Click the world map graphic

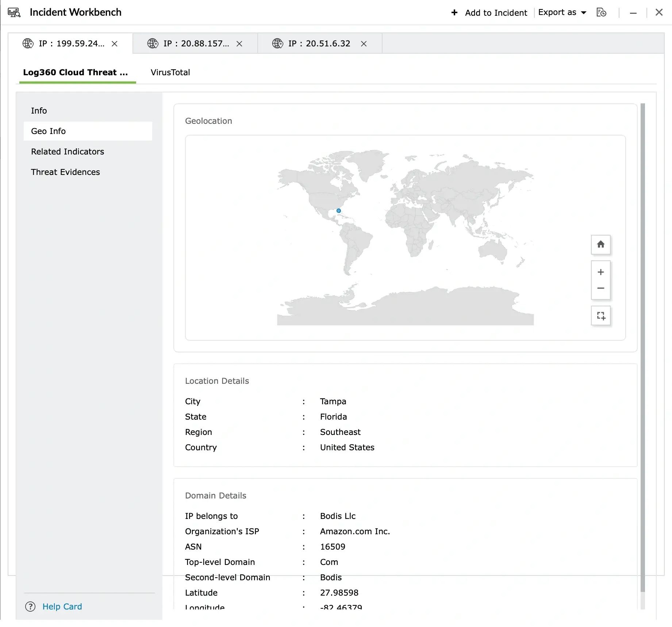pos(405,237)
